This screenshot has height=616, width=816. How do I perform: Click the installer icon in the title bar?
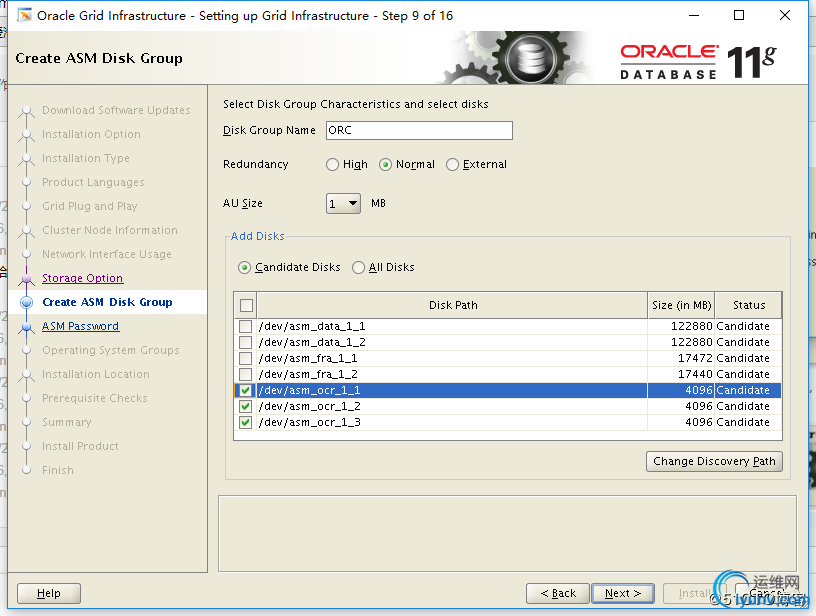[x=24, y=16]
